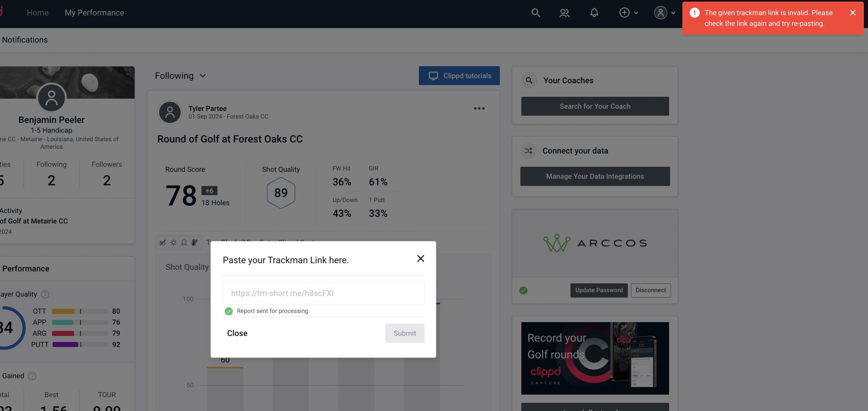Click the user profile icon
Viewport: 868px width, 411px height.
(x=659, y=12)
